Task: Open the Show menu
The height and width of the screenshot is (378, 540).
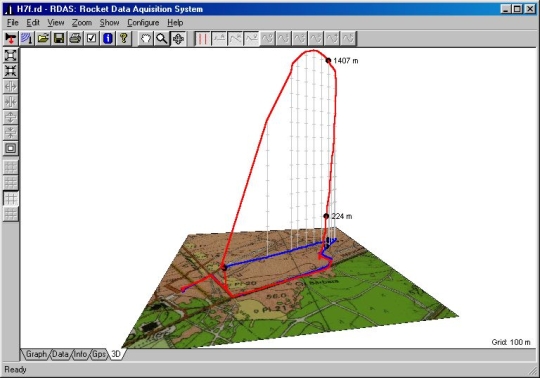Action: [x=110, y=23]
